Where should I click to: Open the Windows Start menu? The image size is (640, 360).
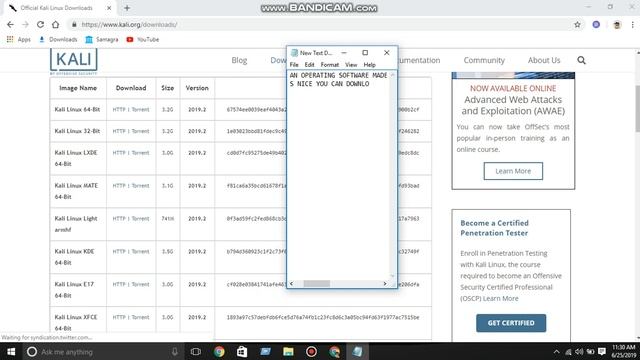(11, 351)
